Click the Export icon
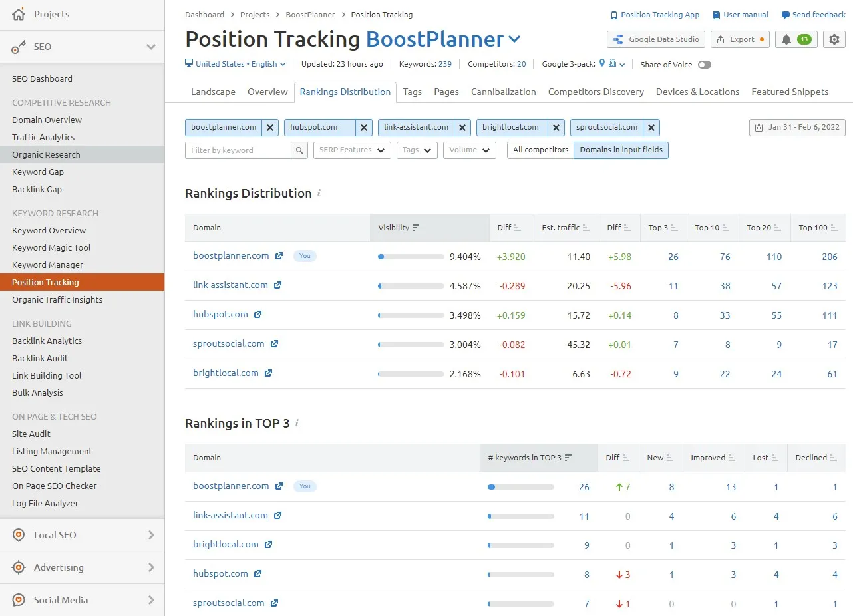The height and width of the screenshot is (616, 853). click(740, 39)
